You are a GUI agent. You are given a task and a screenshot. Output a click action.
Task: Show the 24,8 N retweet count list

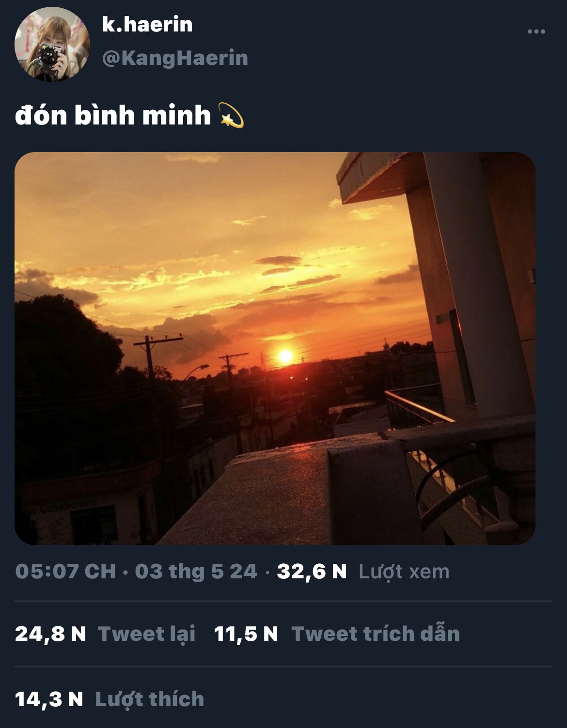point(50,634)
